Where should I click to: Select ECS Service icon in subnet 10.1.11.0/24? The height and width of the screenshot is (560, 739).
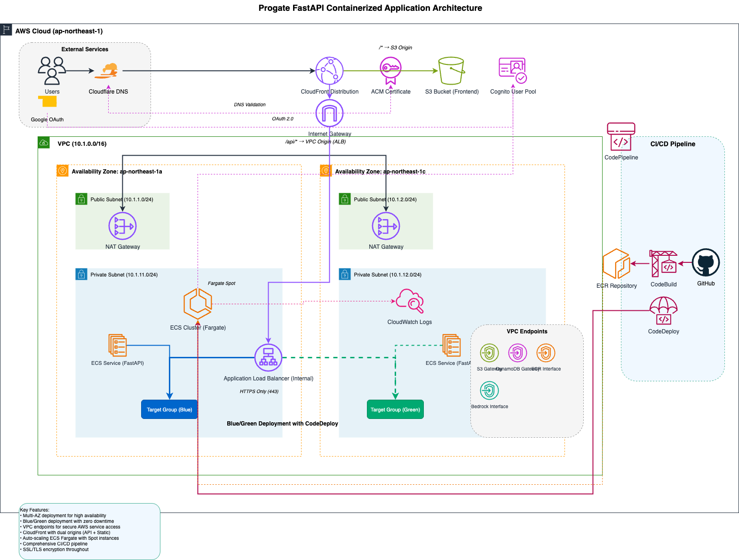(x=118, y=345)
